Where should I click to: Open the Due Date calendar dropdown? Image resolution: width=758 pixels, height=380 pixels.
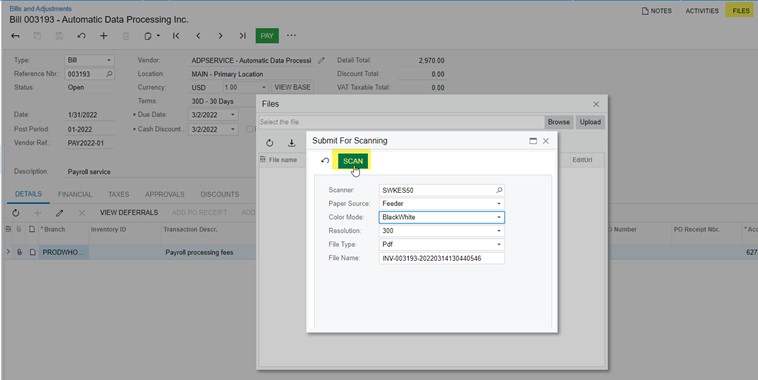click(233, 115)
